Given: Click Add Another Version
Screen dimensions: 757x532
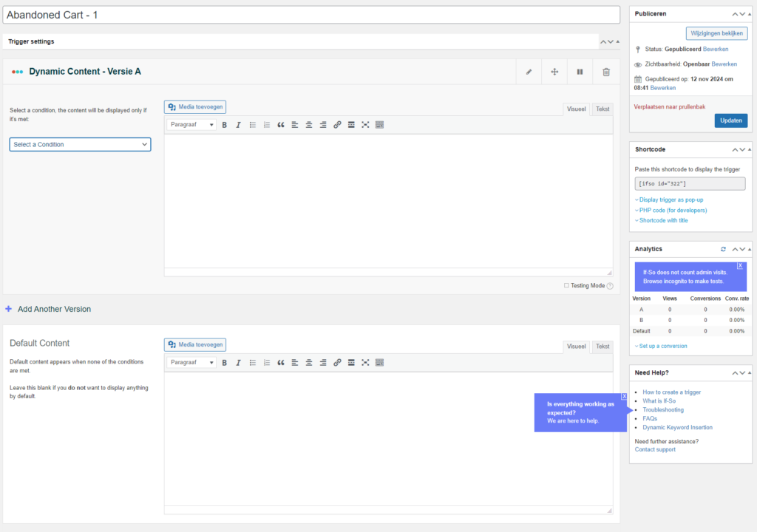Looking at the screenshot, I should click(x=48, y=309).
